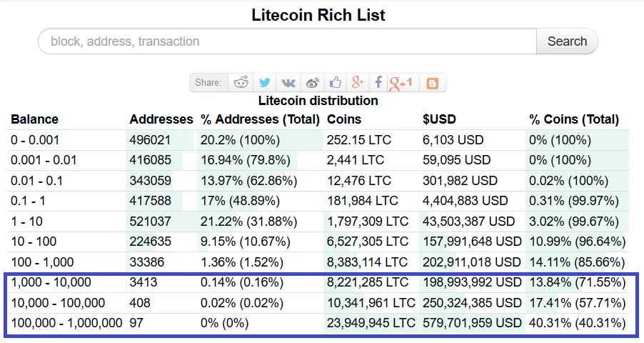The width and height of the screenshot is (644, 343).
Task: Select the 100 - 1,000 balance cell
Action: (x=42, y=262)
